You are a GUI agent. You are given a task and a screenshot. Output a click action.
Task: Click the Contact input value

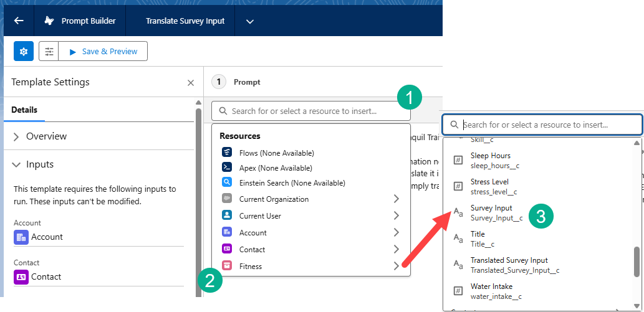[46, 277]
